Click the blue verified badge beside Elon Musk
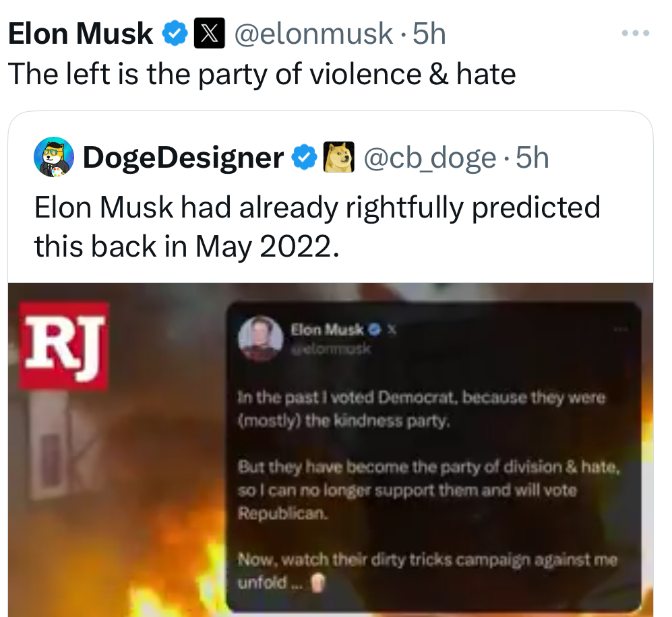This screenshot has width=672, height=617. coord(176,33)
